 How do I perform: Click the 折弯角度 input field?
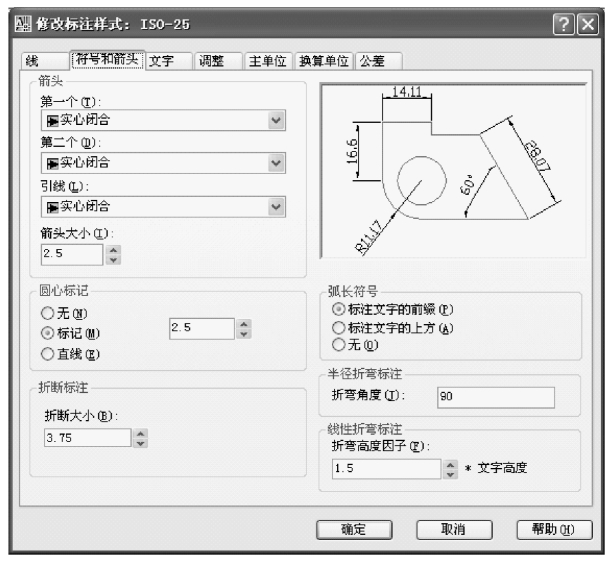(x=496, y=397)
